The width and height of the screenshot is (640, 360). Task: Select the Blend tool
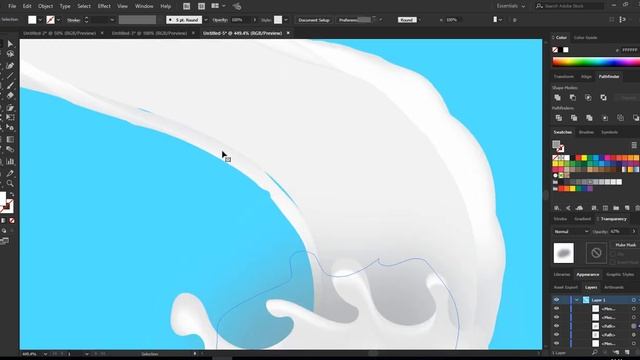tap(10, 150)
